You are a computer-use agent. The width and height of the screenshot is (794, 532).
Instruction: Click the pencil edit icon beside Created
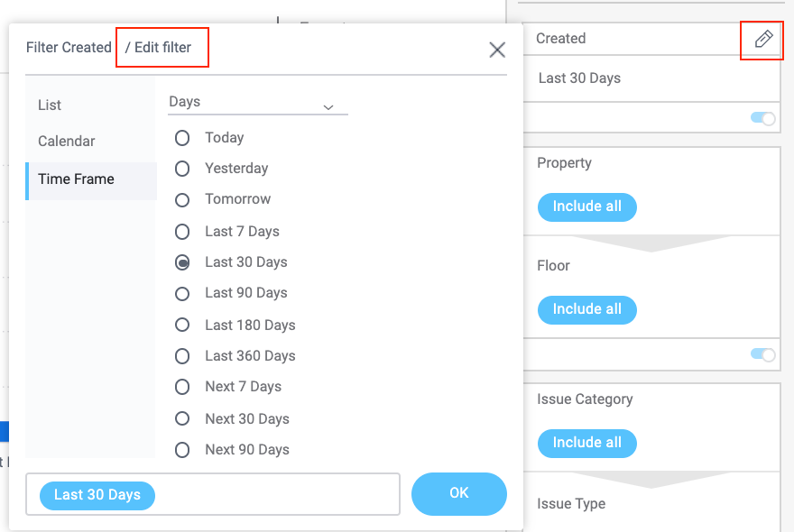click(x=763, y=39)
